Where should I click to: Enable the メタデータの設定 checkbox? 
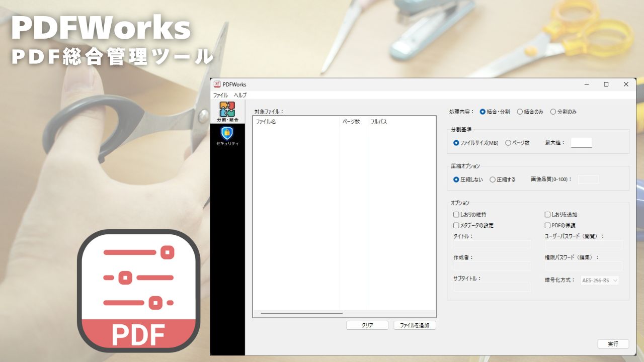point(473,225)
